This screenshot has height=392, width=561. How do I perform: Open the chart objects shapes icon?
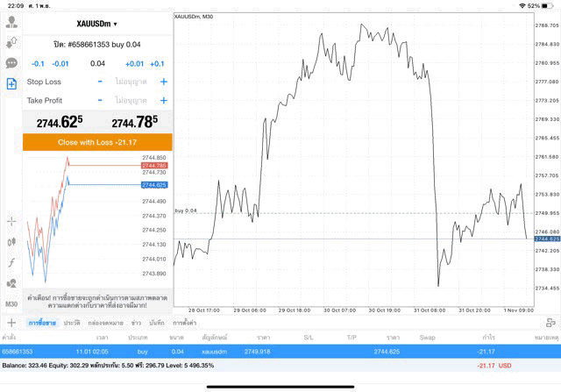coord(11,283)
